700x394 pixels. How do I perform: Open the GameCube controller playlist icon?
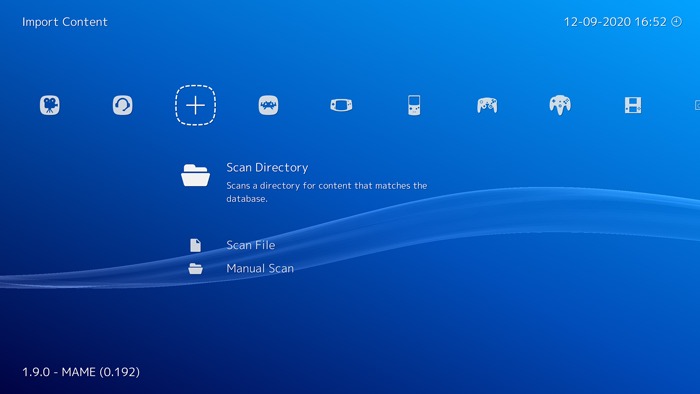(x=487, y=105)
